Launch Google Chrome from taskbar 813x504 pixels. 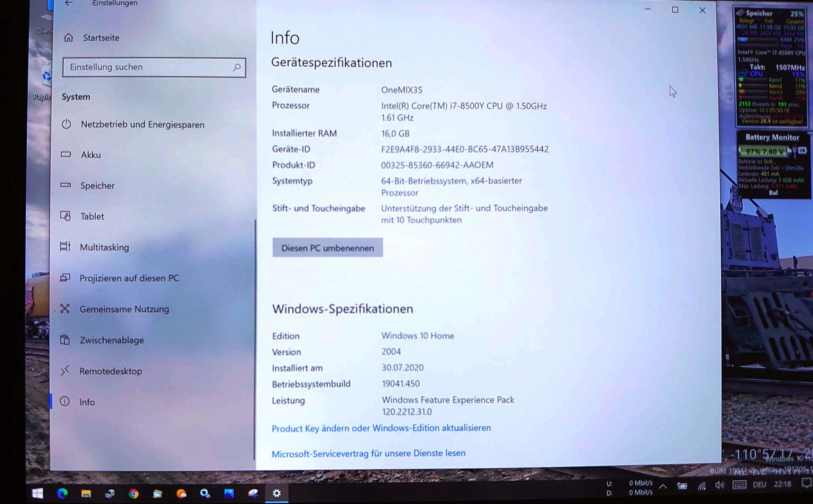(x=134, y=493)
